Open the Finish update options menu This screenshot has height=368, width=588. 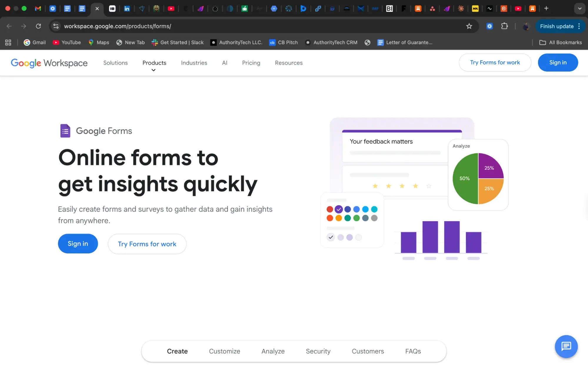point(578,26)
